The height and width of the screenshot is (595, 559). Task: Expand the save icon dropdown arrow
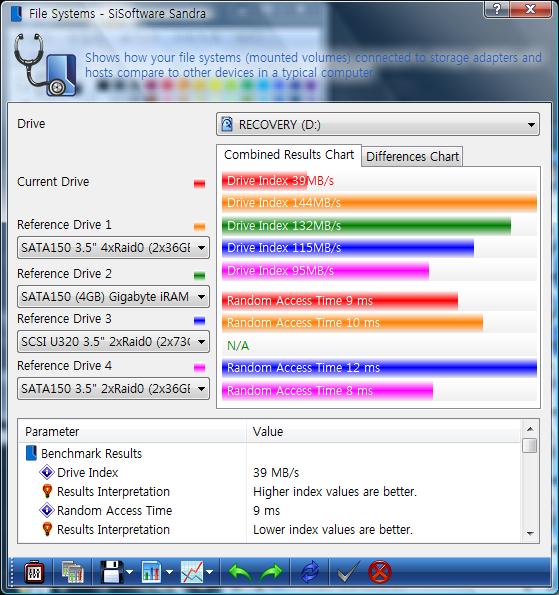click(129, 572)
